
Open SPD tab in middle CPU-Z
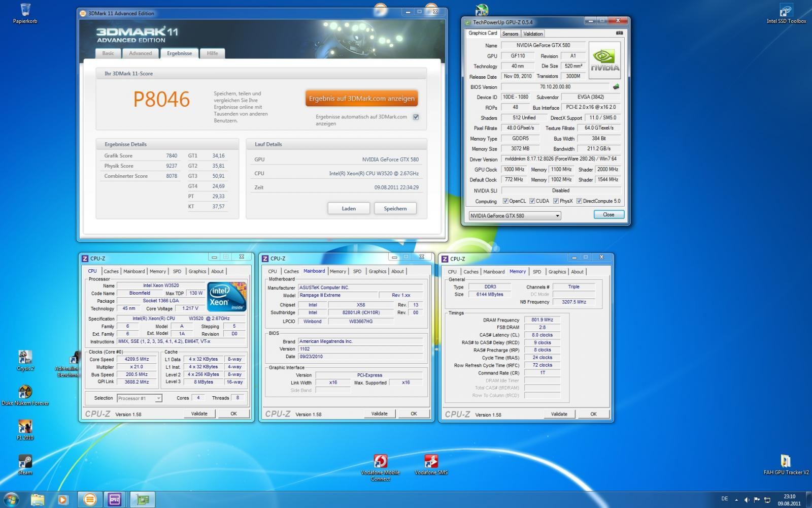click(x=357, y=271)
